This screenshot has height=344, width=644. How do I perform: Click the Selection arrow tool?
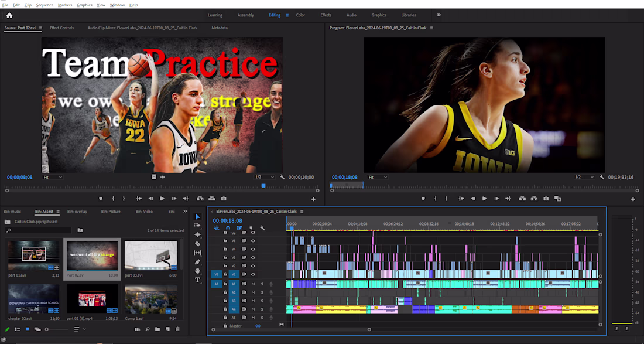pyautogui.click(x=197, y=217)
